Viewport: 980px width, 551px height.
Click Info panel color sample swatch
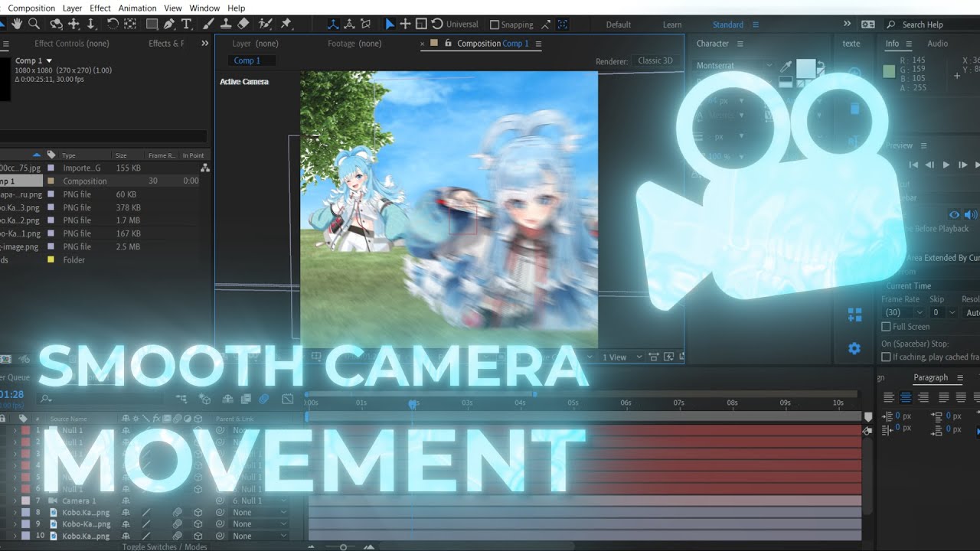point(889,71)
